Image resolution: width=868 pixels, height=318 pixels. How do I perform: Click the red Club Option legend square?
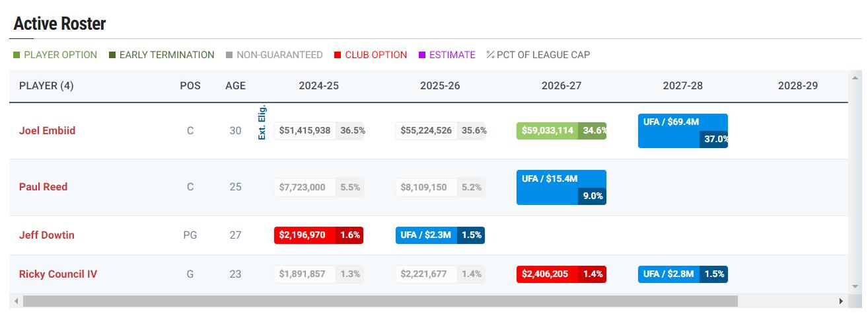tap(338, 55)
